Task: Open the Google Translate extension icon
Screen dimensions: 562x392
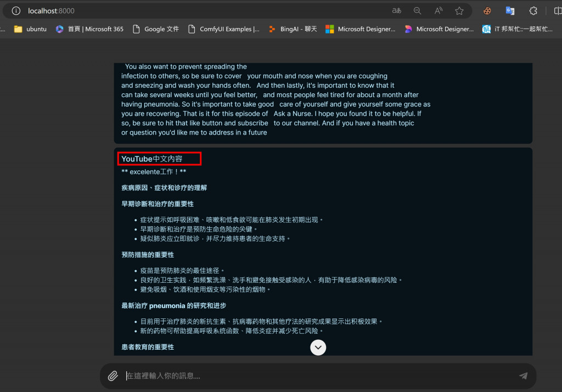Action: click(x=510, y=11)
